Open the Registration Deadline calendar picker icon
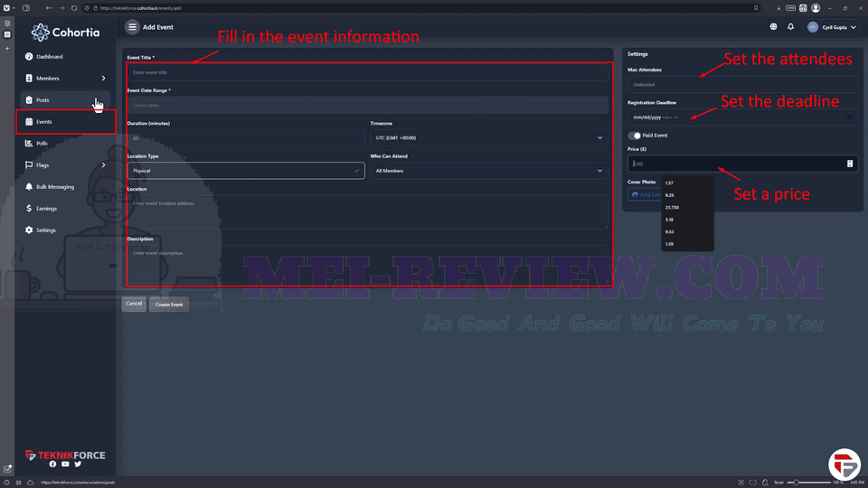This screenshot has height=488, width=868. [x=850, y=117]
